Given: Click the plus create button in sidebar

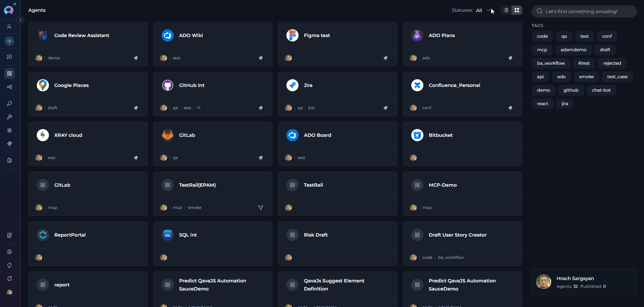Looking at the screenshot, I should tap(9, 41).
